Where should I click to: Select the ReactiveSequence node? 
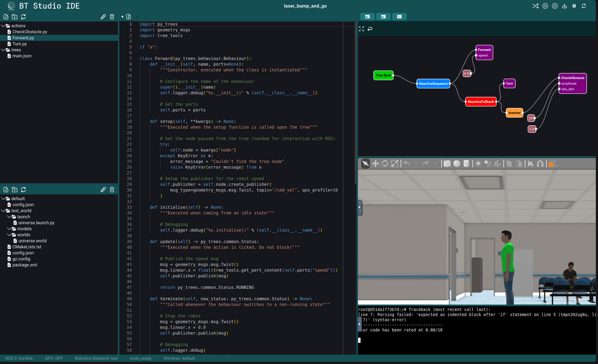(x=433, y=84)
